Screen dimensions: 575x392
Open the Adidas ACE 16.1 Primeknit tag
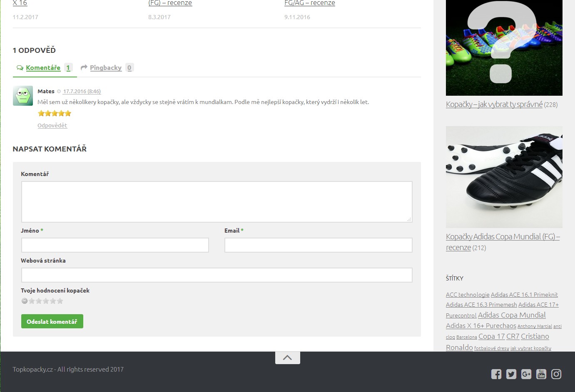[524, 295]
